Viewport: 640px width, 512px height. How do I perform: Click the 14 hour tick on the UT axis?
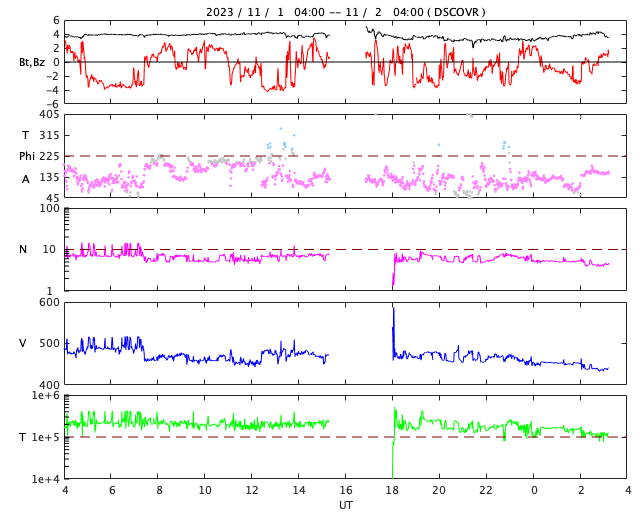[x=299, y=490]
